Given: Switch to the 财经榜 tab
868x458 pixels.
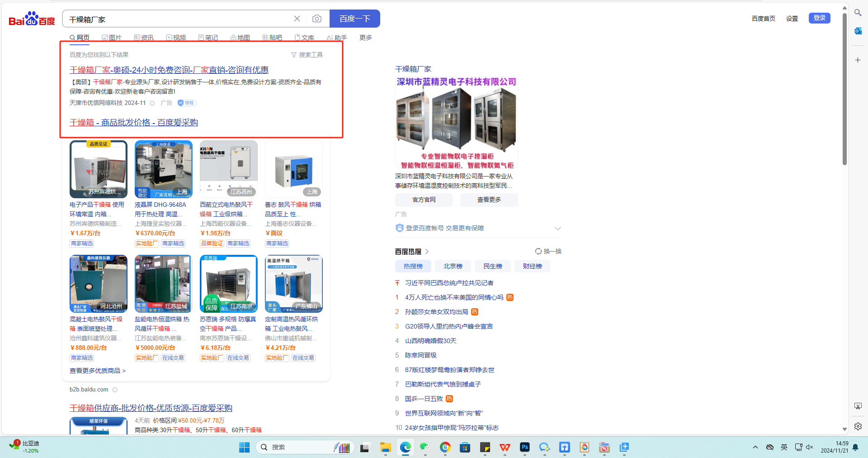Looking at the screenshot, I should tap(532, 266).
